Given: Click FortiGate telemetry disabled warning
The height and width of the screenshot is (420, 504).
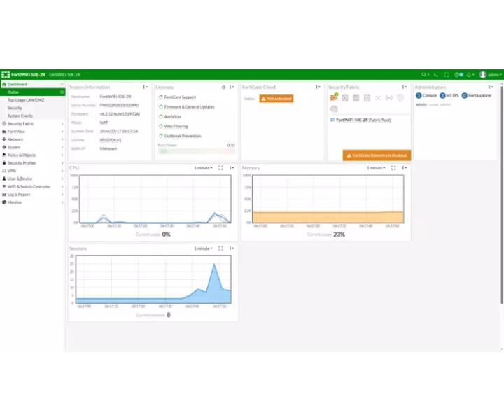Looking at the screenshot, I should (377, 155).
